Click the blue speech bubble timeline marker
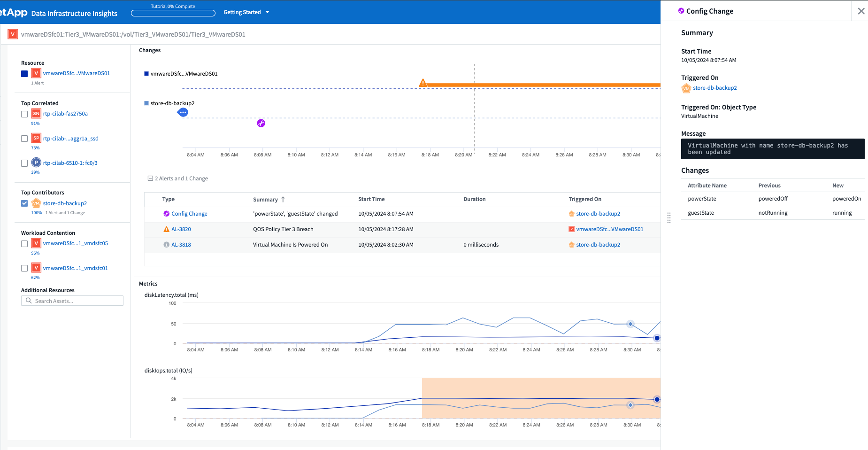868x450 pixels. 183,112
